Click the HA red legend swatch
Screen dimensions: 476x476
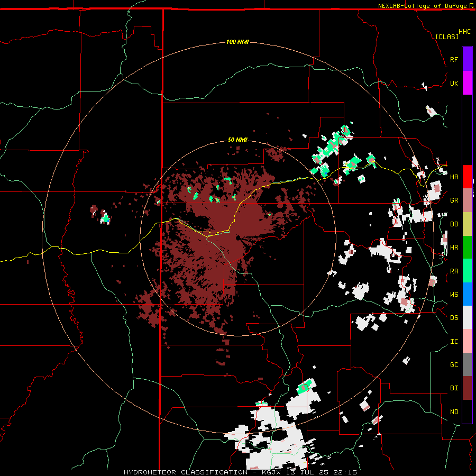[467, 177]
